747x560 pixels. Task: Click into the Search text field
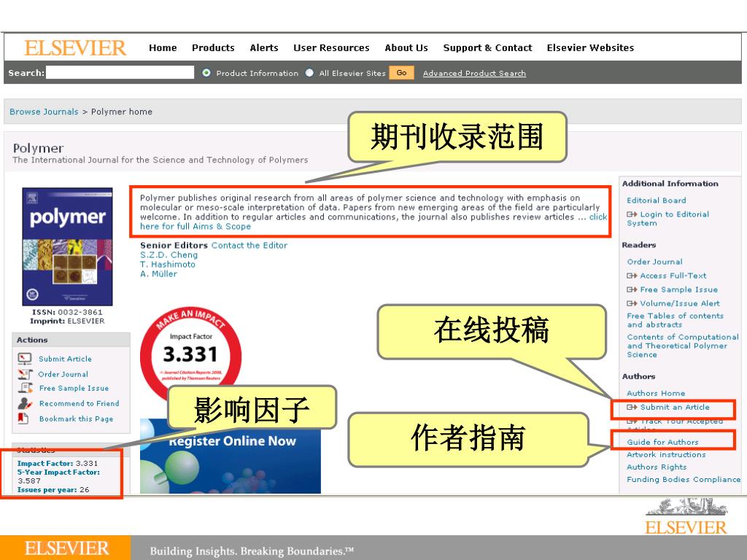120,72
